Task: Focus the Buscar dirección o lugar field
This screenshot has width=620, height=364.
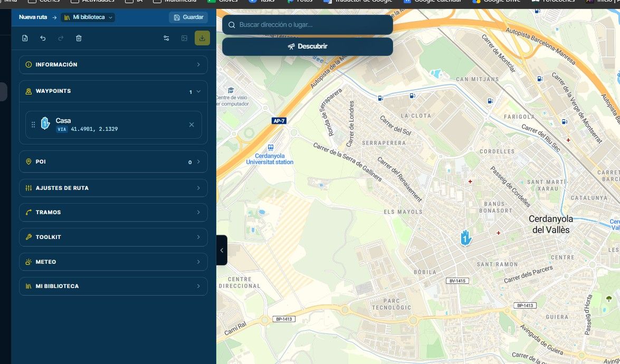Action: tap(308, 25)
